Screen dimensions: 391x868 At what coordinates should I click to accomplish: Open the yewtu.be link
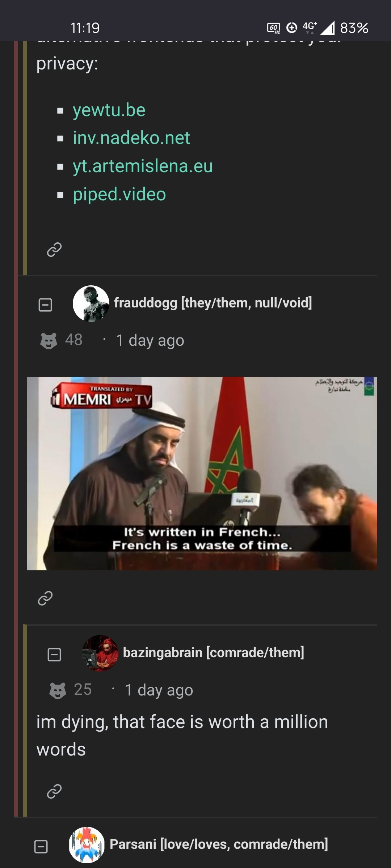(109, 110)
